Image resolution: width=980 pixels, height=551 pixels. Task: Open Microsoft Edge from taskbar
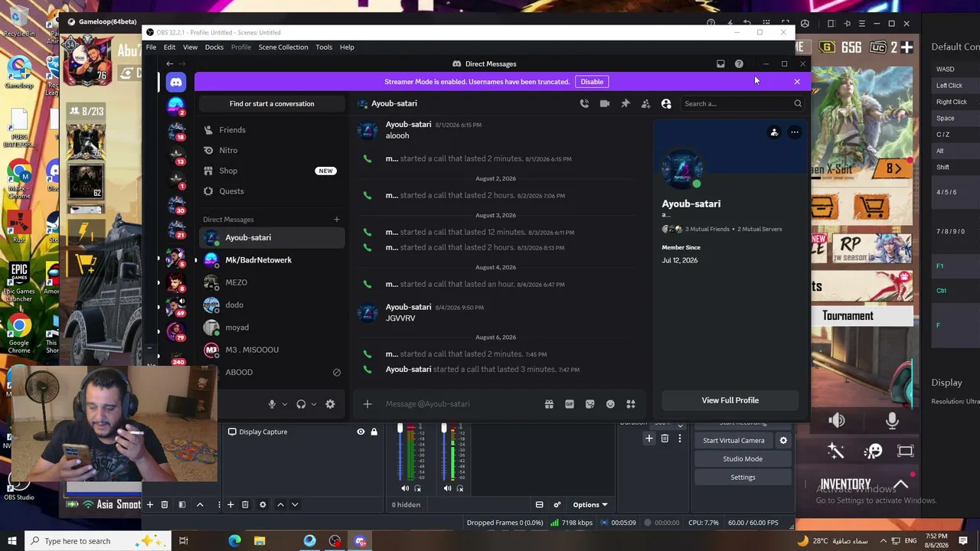coord(234,541)
